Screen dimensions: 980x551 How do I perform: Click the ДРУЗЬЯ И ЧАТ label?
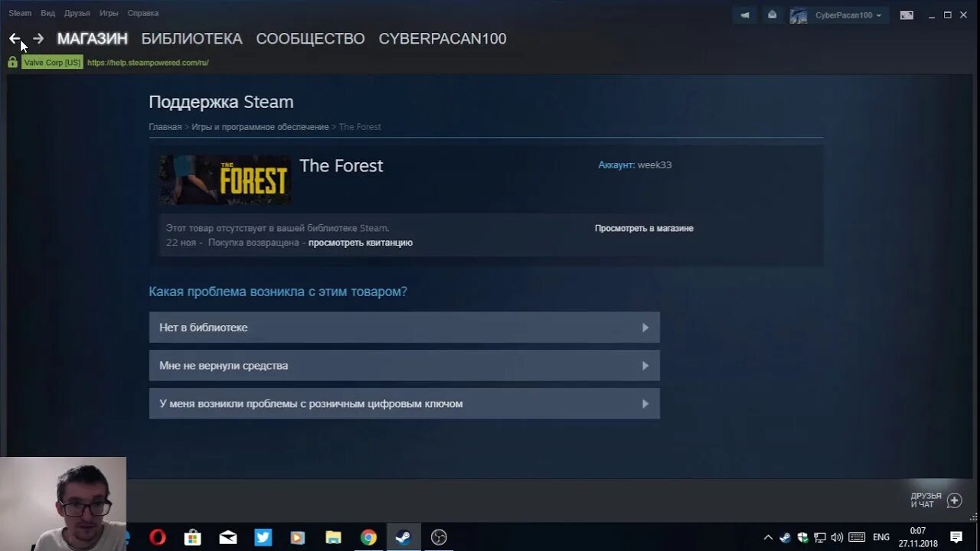pos(926,500)
